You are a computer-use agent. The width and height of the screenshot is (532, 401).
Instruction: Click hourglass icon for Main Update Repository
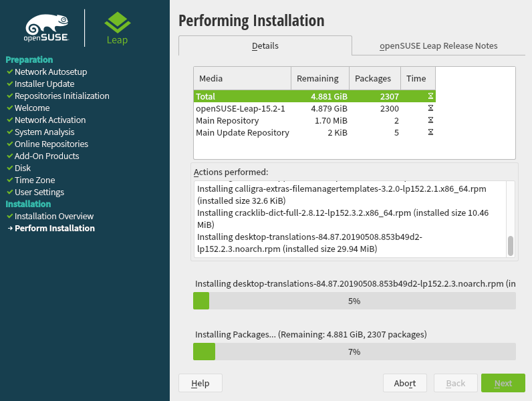[x=430, y=132]
